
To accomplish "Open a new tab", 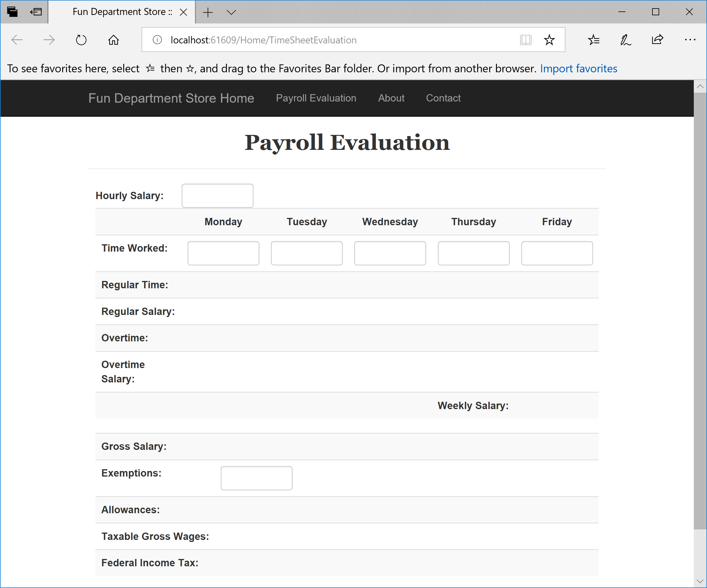I will [x=208, y=12].
